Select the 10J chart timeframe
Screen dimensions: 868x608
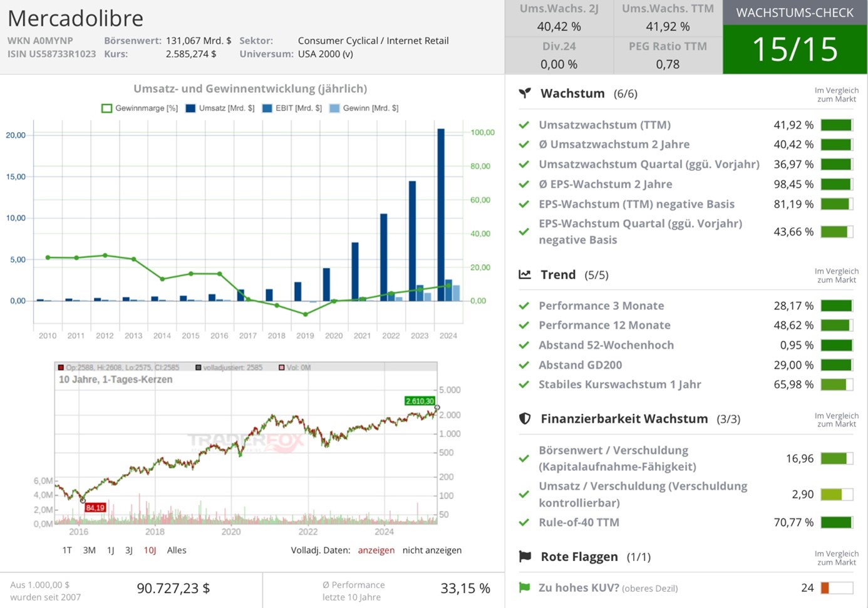[x=150, y=550]
